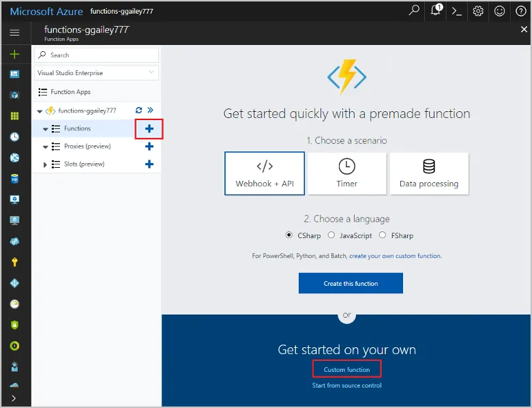Viewport: 532px width, 408px height.
Task: Open Cost Management green circle icon
Action: (x=14, y=346)
